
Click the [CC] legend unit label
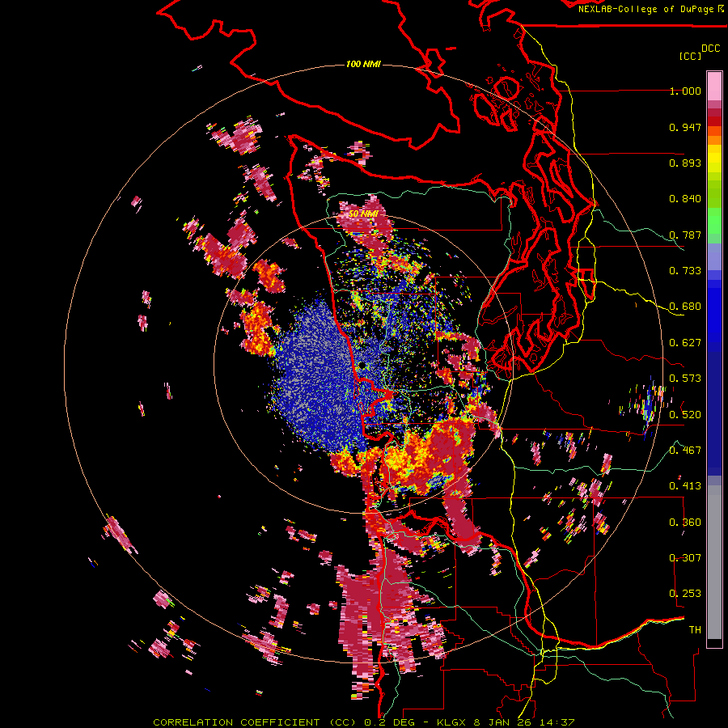click(x=690, y=56)
